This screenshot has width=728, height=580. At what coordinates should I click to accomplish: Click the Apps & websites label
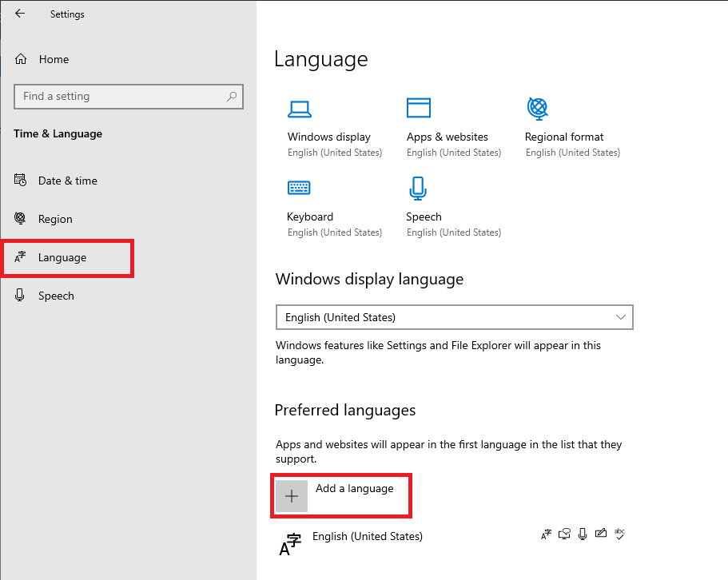click(x=448, y=137)
